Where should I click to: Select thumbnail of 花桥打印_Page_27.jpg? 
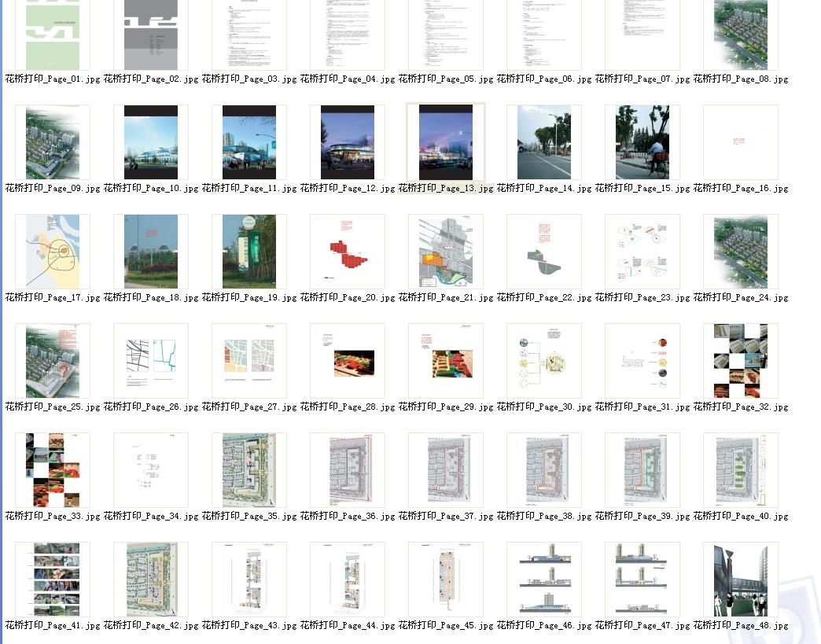(x=249, y=361)
